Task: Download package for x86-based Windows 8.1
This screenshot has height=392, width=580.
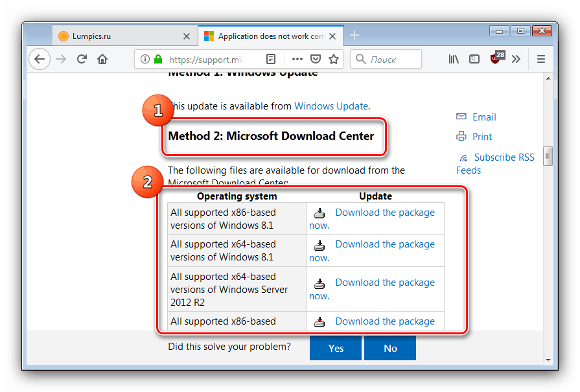Action: (x=372, y=219)
